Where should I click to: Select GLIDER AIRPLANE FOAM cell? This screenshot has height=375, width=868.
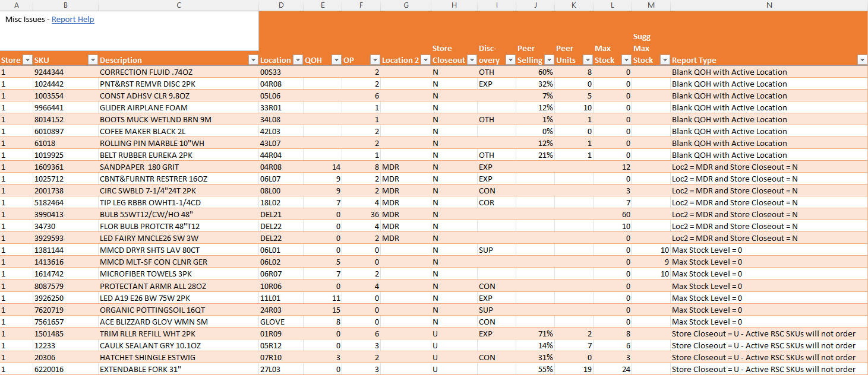click(x=178, y=107)
